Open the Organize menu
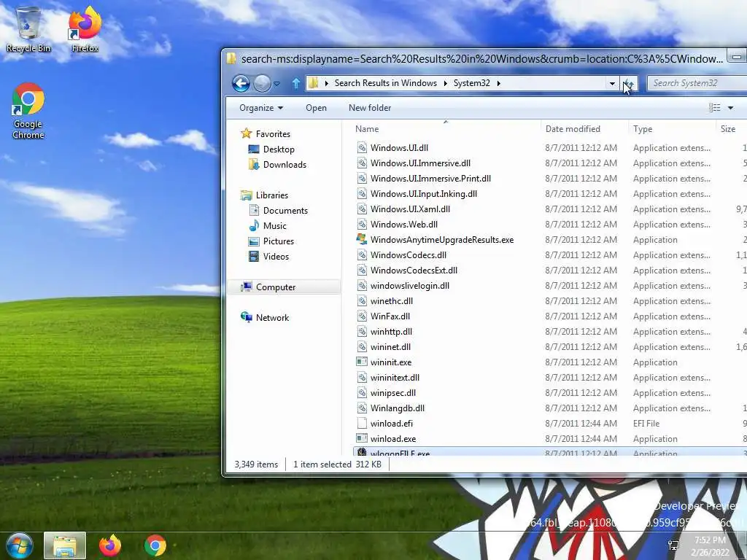 (x=261, y=108)
